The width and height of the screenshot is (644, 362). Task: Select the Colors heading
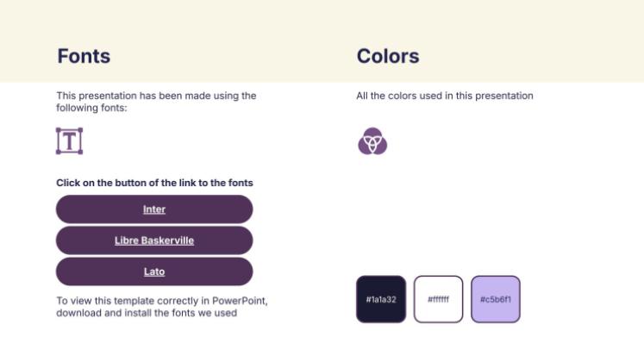[388, 56]
